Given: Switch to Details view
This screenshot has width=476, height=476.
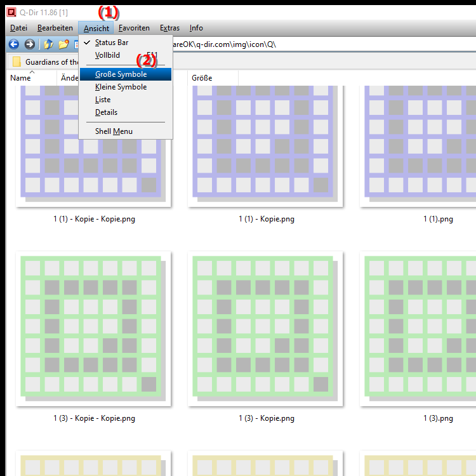Looking at the screenshot, I should pos(126,112).
